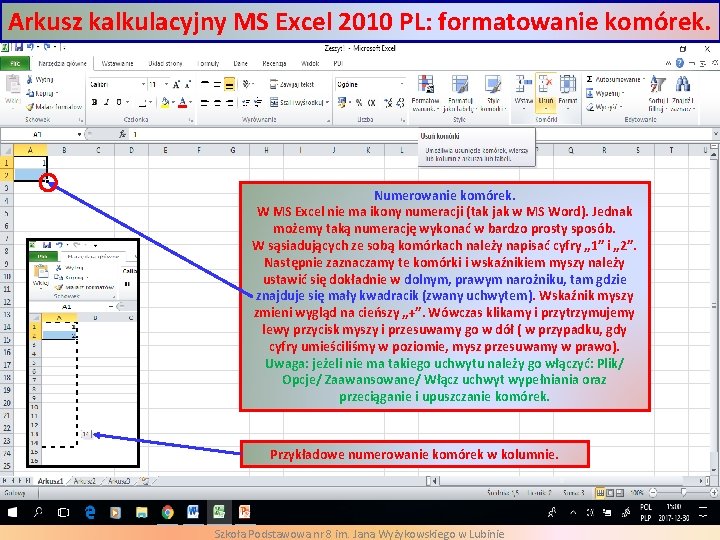Click the Wypełnij (fill) button

pos(605,93)
